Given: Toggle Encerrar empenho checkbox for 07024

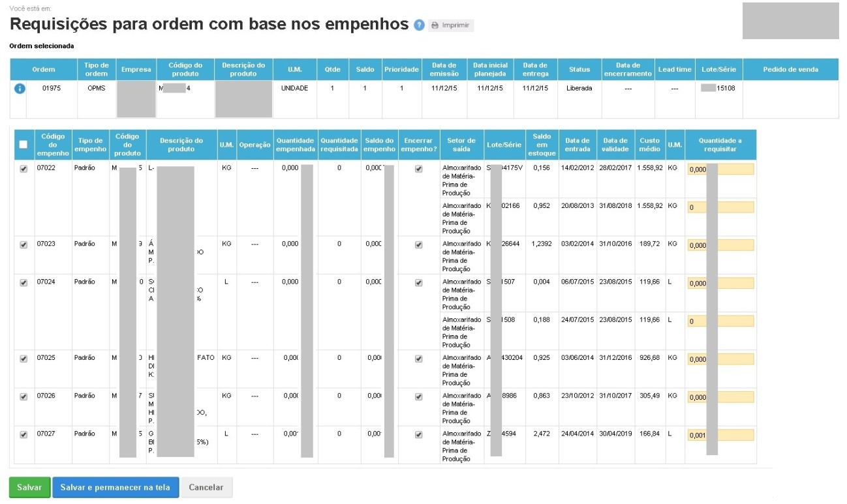Looking at the screenshot, I should click(x=419, y=283).
